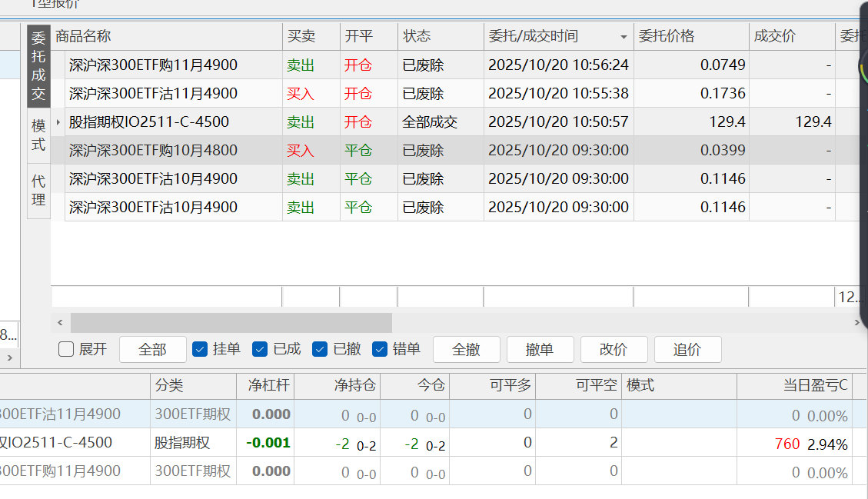
Task: Open sort dropdown arrow in 委托/成交时间 header
Action: click(623, 37)
